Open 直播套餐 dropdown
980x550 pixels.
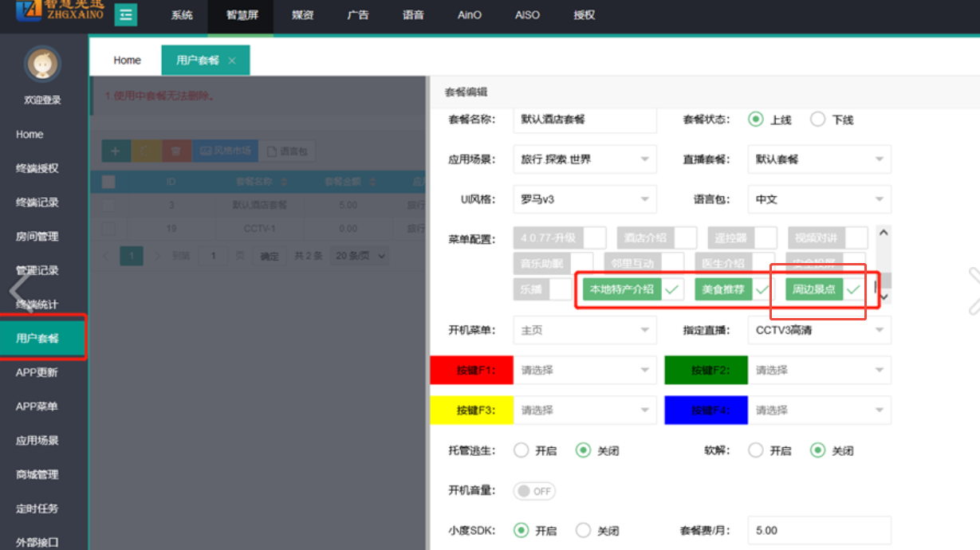point(820,159)
